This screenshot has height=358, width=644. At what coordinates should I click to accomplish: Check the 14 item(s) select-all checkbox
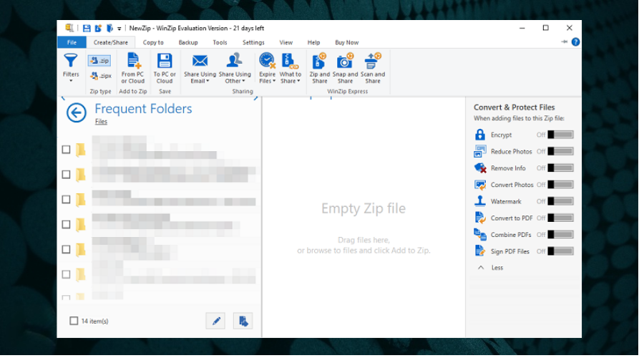pyautogui.click(x=74, y=321)
